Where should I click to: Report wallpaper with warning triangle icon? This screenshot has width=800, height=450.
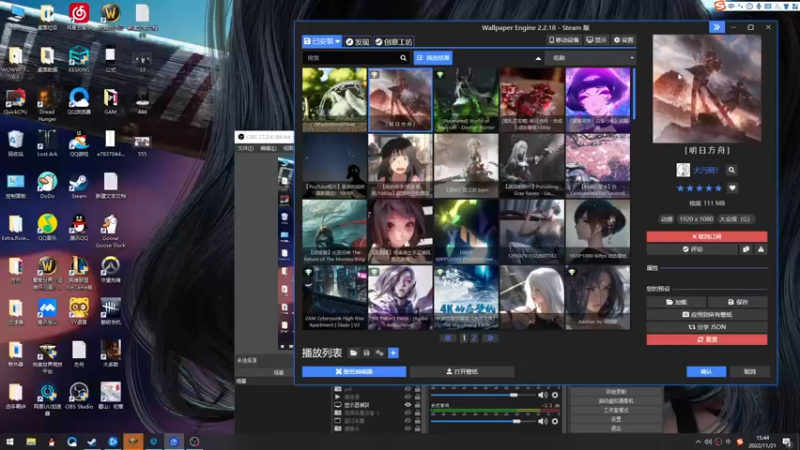pos(761,249)
